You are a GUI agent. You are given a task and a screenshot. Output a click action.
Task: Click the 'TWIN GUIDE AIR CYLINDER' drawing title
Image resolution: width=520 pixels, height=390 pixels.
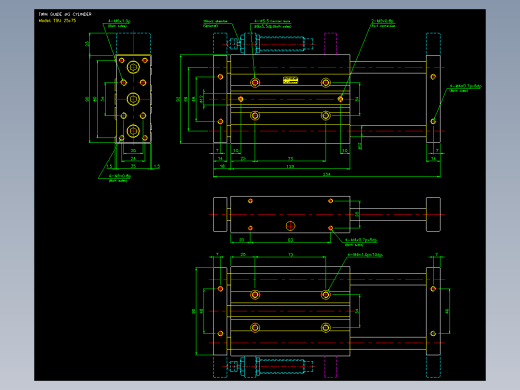coord(65,14)
